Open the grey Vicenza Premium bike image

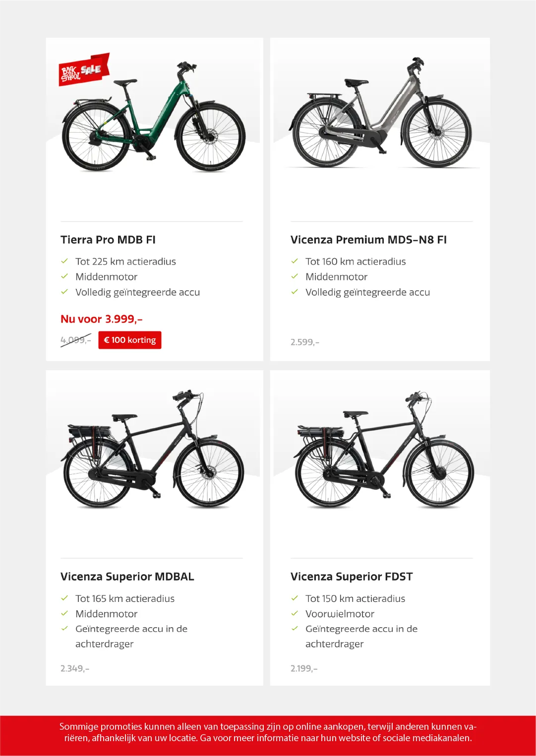point(381,116)
